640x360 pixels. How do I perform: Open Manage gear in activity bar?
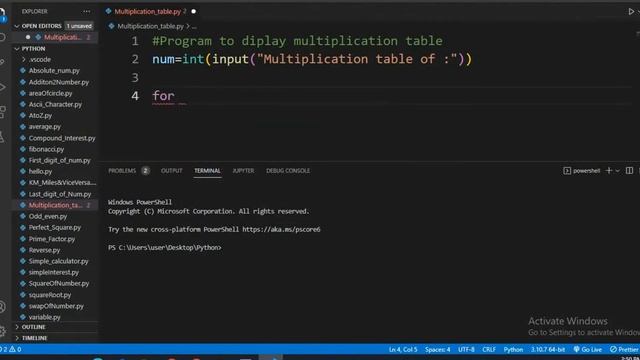(2, 331)
